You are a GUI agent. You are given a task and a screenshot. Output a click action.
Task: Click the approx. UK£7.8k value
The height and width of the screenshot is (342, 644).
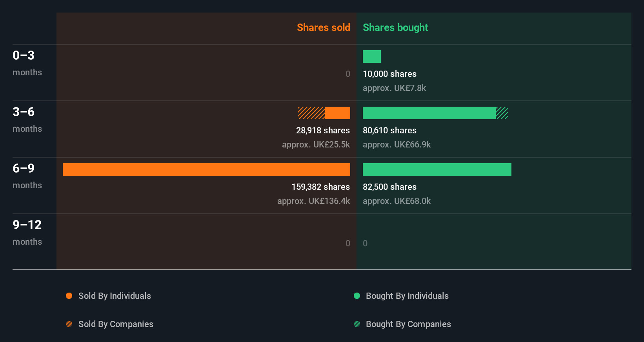(x=394, y=88)
